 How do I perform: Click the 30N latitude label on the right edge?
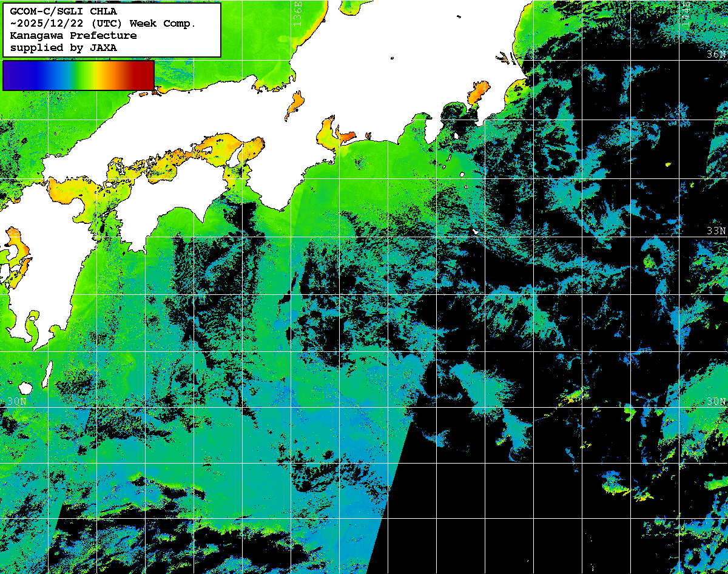716,402
